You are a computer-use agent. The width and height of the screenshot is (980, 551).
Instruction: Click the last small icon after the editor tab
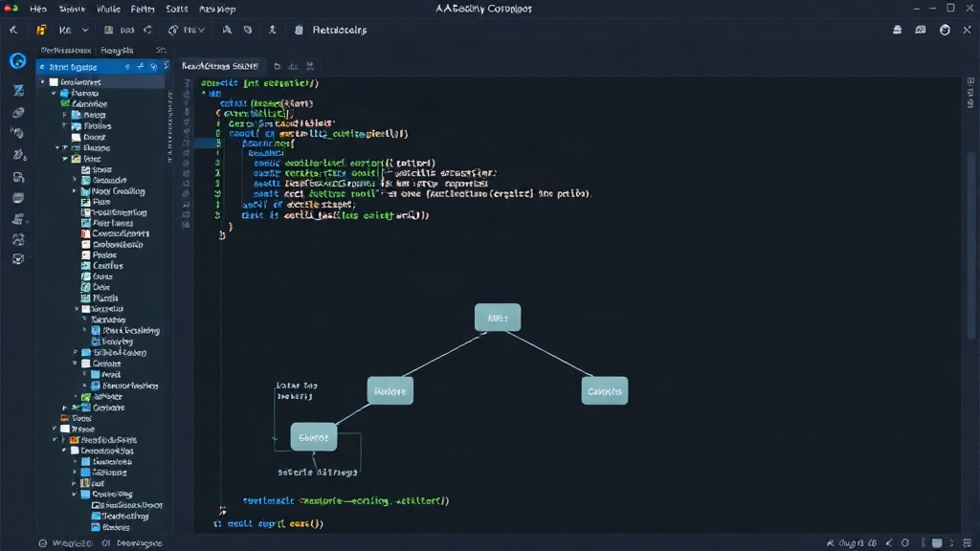coord(310,66)
